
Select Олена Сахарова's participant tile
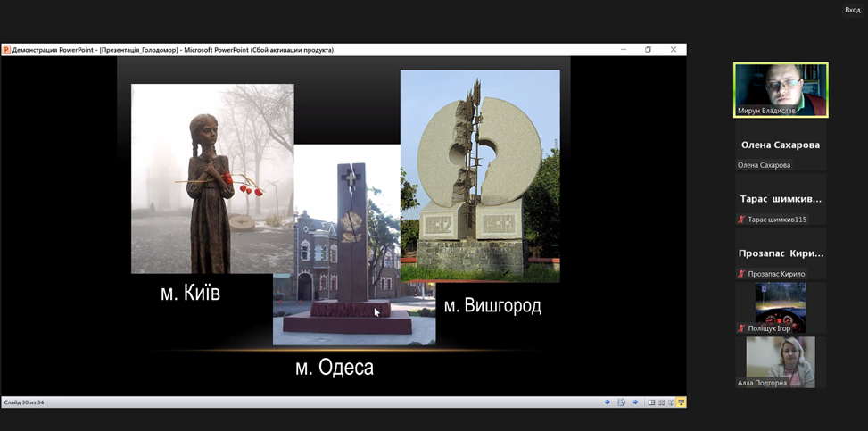[x=781, y=146]
